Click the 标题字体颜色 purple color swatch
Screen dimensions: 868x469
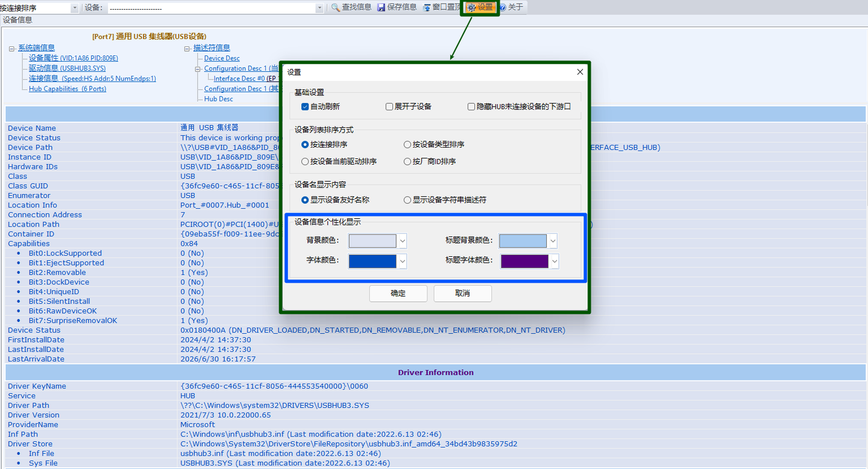coord(524,261)
